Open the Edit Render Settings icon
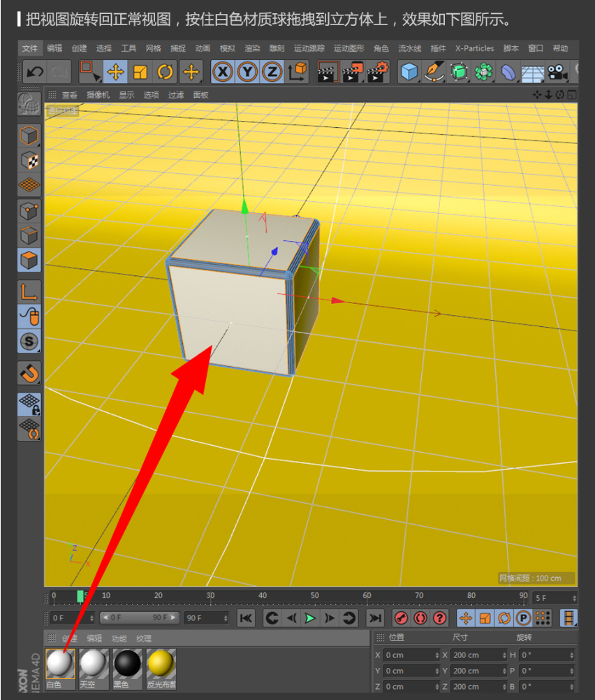This screenshot has height=700, width=595. tap(379, 71)
